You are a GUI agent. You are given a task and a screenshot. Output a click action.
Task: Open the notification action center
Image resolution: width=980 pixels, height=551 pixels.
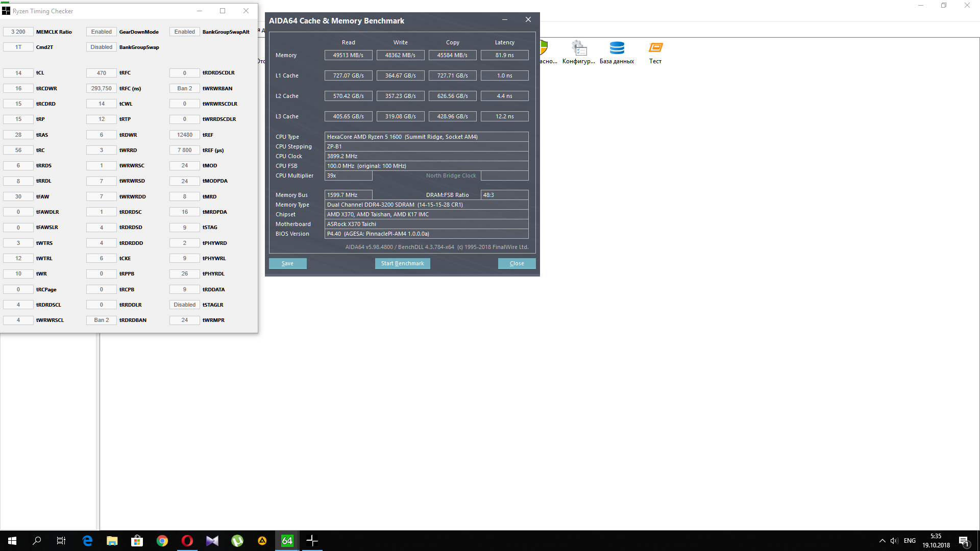click(x=964, y=541)
